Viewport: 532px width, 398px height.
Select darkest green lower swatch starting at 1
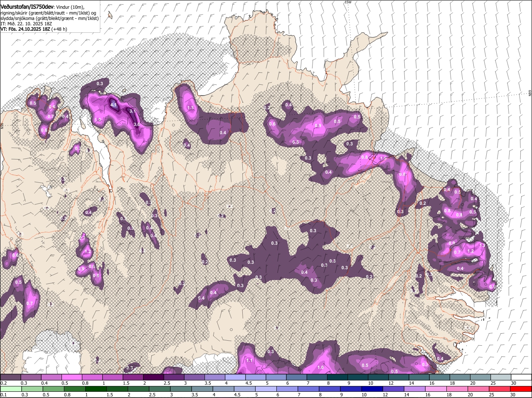click(x=96, y=389)
